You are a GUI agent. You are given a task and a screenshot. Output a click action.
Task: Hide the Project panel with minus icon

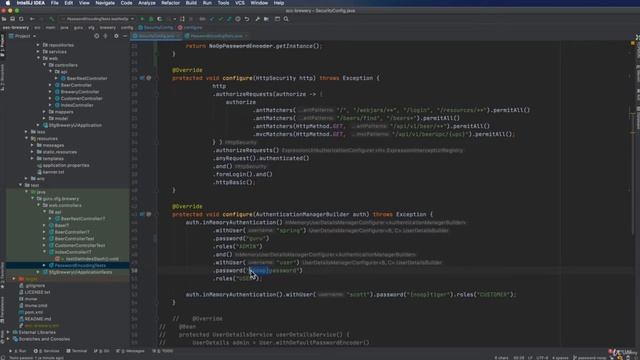[125, 36]
